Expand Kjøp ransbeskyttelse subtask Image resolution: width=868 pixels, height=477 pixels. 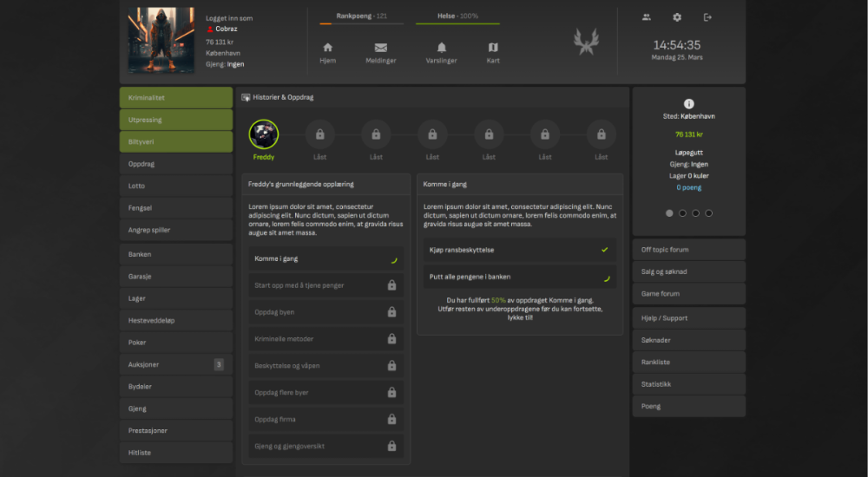[x=520, y=250]
